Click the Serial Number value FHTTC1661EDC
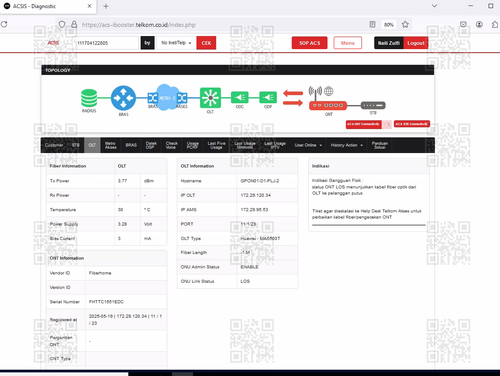This screenshot has width=500, height=376. click(x=106, y=302)
